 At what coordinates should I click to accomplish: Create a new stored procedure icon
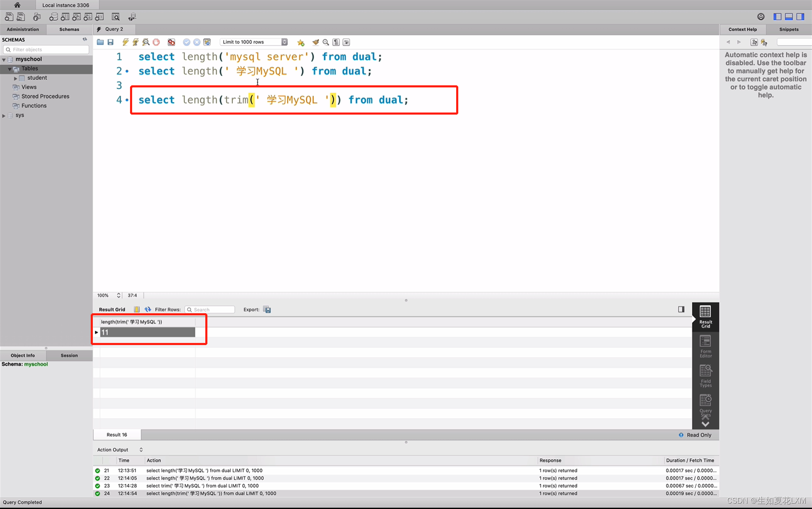click(x=88, y=17)
